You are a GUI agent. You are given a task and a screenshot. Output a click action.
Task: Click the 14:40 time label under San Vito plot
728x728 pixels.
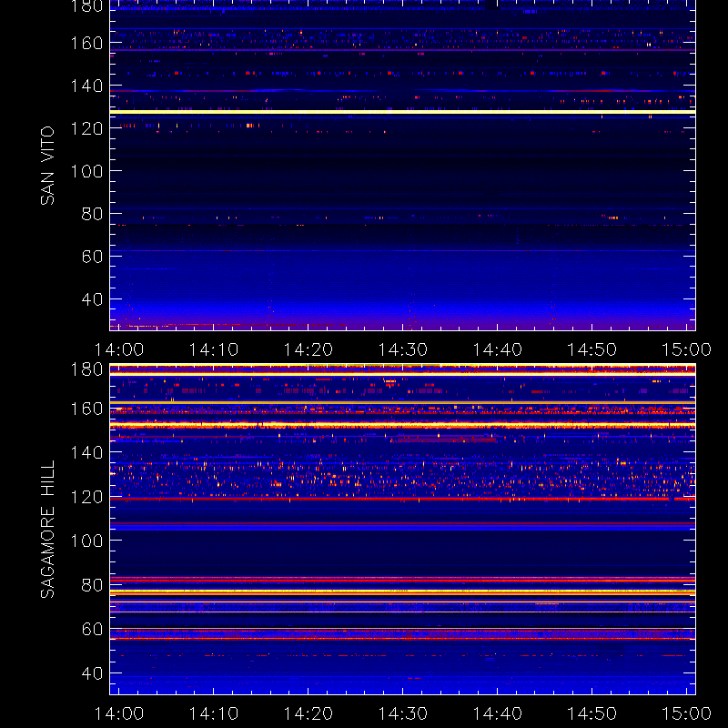click(x=498, y=349)
